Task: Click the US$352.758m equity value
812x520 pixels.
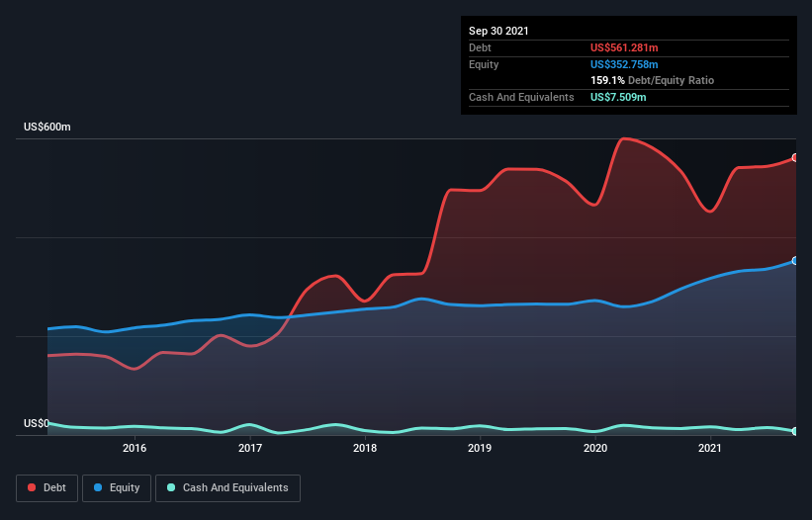Action: [x=624, y=64]
